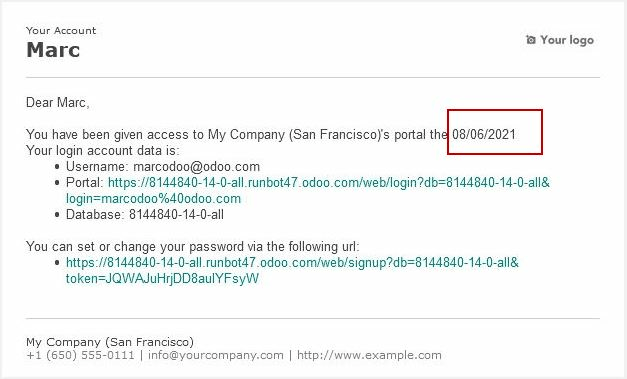Click the Dear Marc greeting
The width and height of the screenshot is (627, 379).
tap(58, 103)
